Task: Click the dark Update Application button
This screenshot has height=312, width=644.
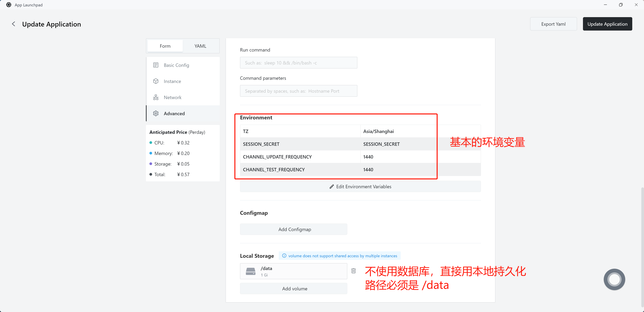Action: [607, 24]
